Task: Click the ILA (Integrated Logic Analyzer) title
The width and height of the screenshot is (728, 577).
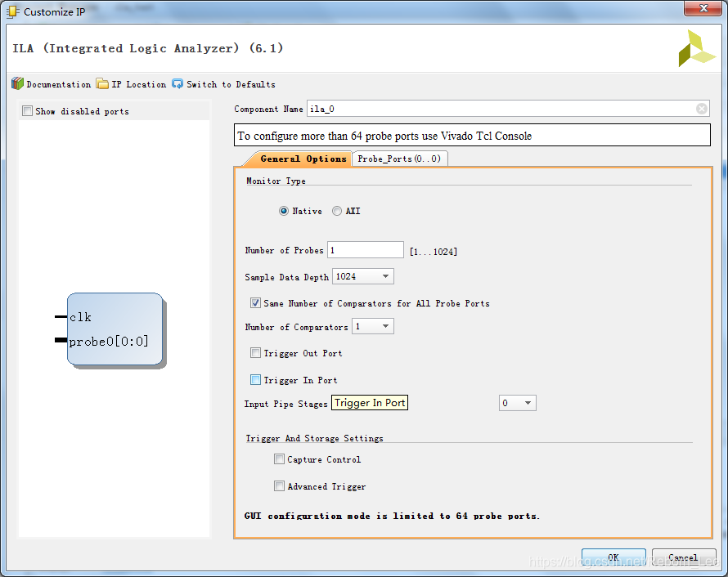Action: click(147, 48)
